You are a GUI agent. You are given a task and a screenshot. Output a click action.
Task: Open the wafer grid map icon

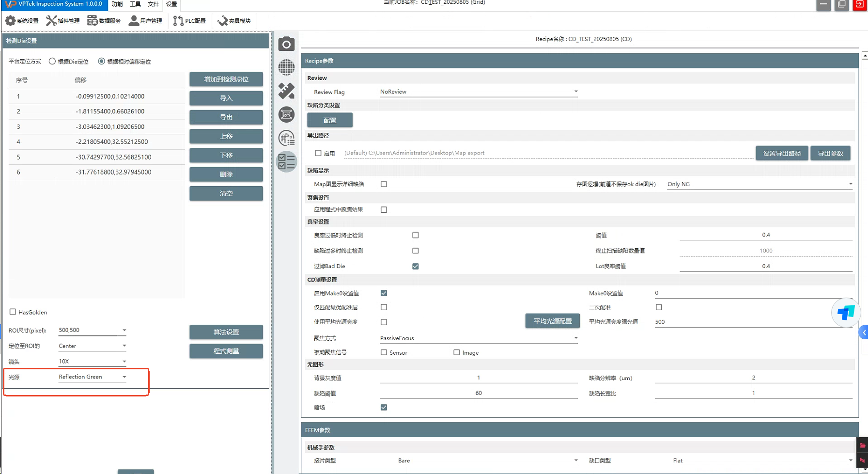(286, 67)
